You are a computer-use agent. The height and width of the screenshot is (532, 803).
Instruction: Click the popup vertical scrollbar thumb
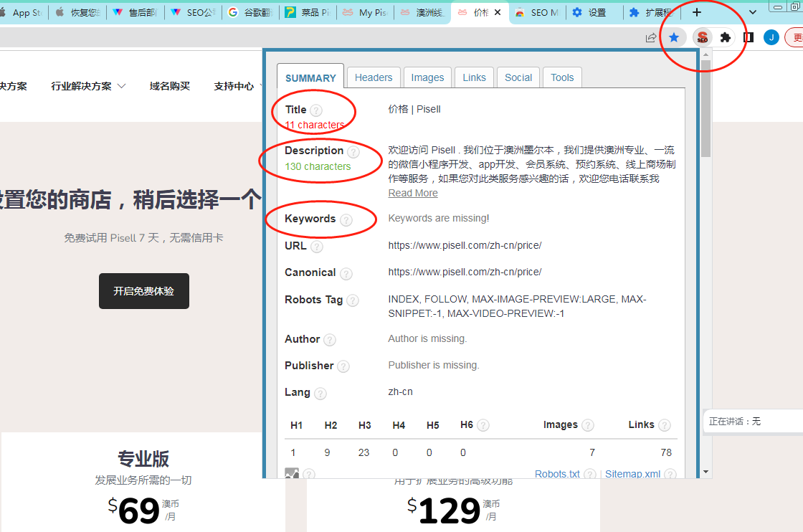(x=705, y=108)
